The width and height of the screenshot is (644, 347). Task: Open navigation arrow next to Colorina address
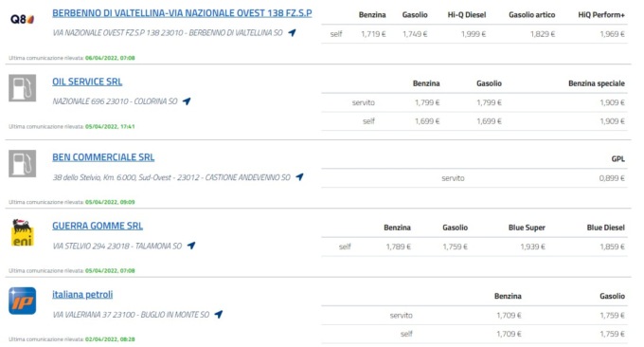187,101
